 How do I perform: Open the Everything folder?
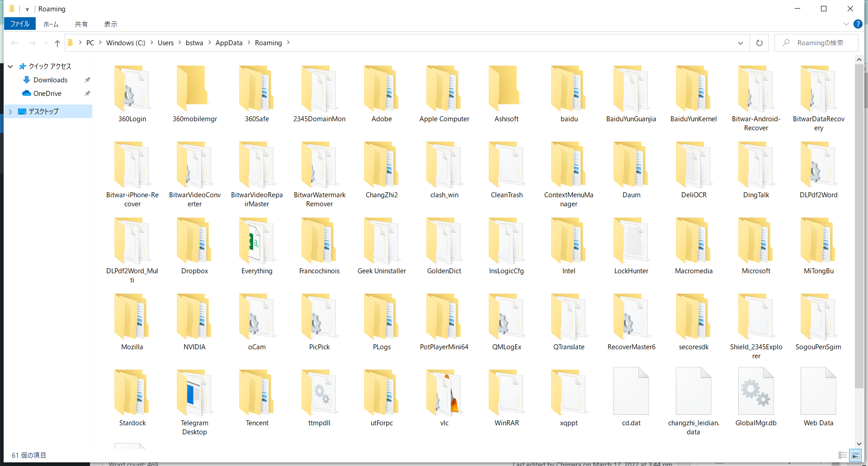tap(257, 246)
